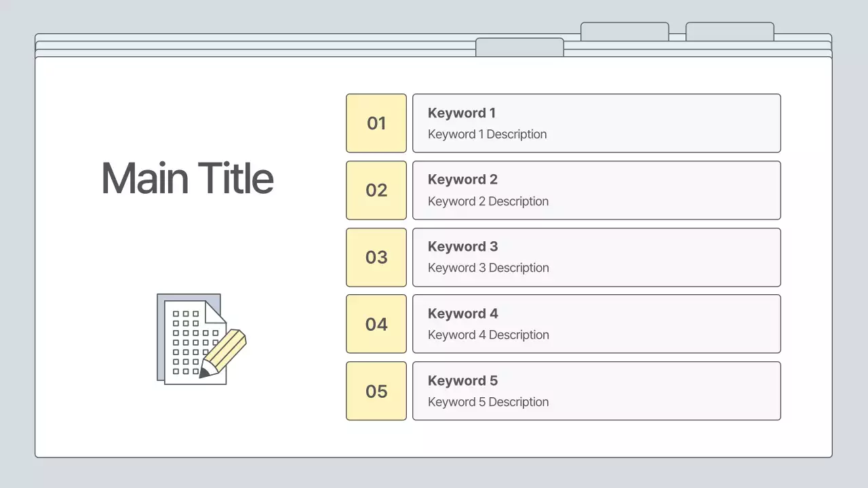Select the Keyword 2 Description line
The width and height of the screenshot is (868, 488).
tap(488, 201)
